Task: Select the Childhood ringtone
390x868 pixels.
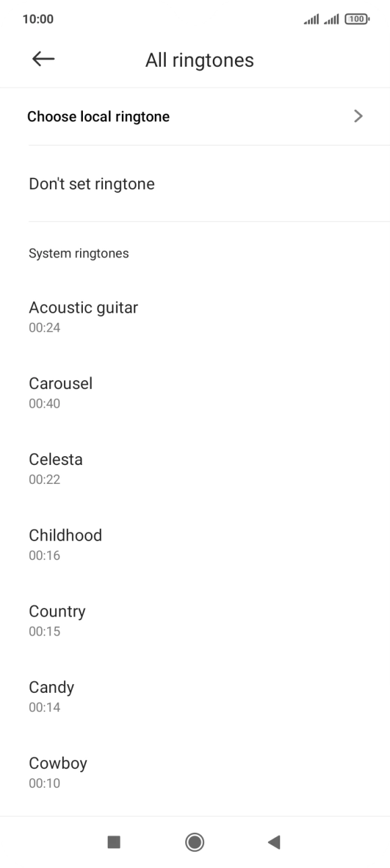Action: (65, 542)
